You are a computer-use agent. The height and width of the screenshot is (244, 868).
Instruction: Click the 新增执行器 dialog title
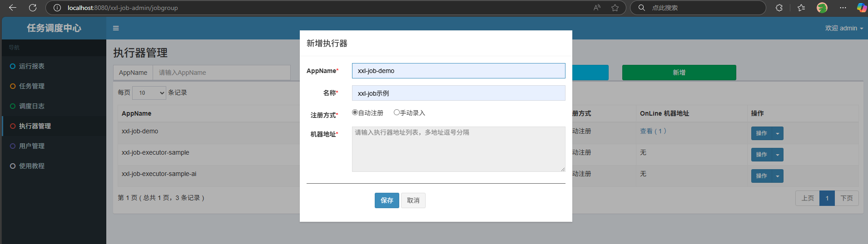coord(327,44)
